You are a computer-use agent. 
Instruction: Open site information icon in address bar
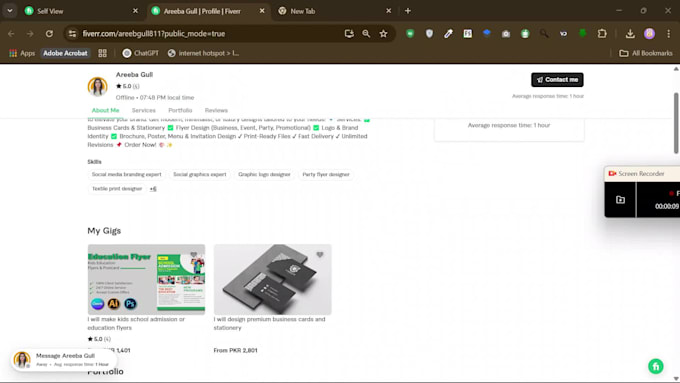72,34
